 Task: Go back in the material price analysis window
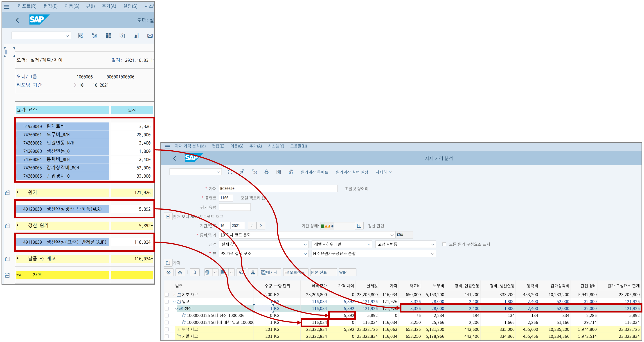(175, 158)
